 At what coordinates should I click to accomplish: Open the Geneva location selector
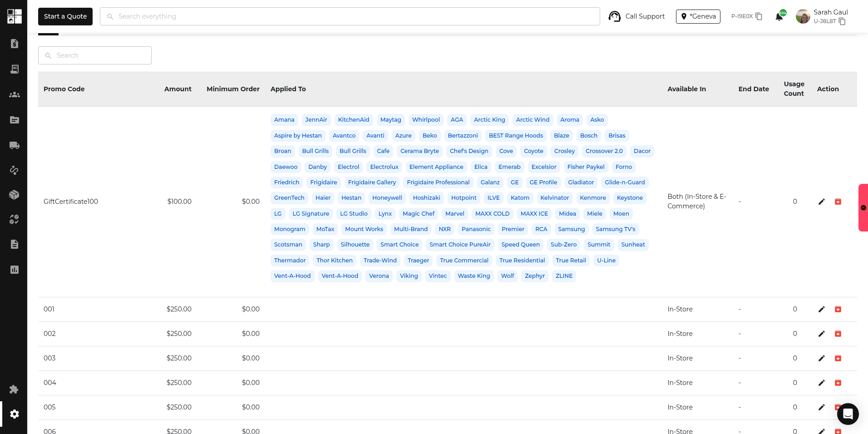698,16
